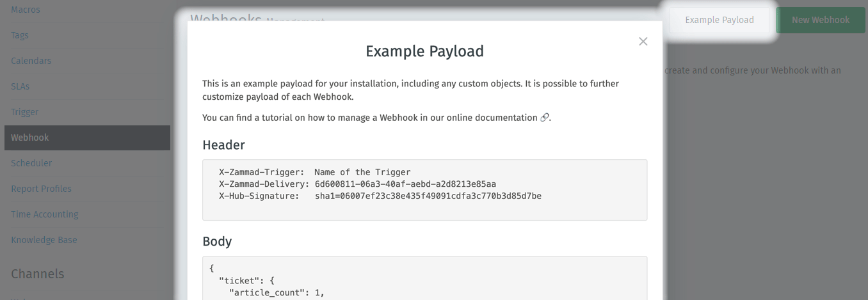Open online documentation link icon
868x300 pixels.
click(x=545, y=118)
